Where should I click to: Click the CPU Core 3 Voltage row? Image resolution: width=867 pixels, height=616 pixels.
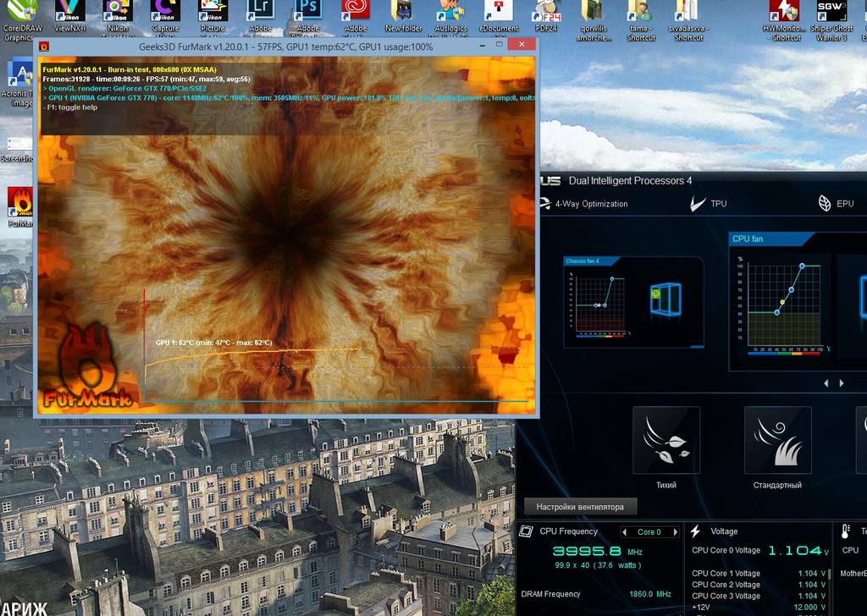click(759, 596)
